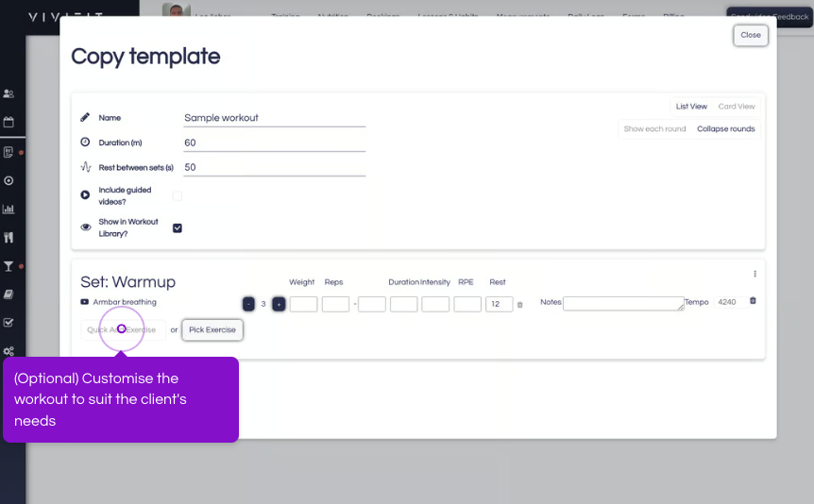Click the set count value 3
The height and width of the screenshot is (504, 814).
[263, 304]
